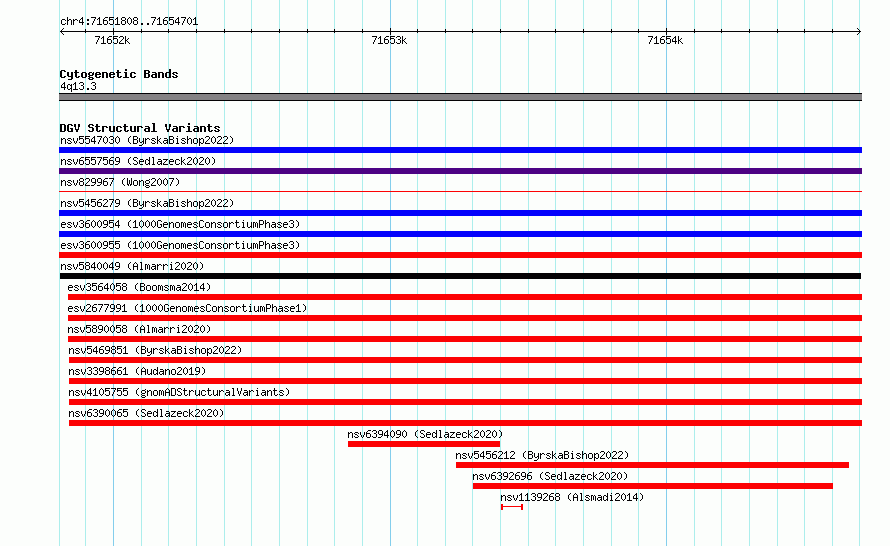Open nsv1139268 (Alsmadi2014) label
This screenshot has width=890, height=546.
coord(572,497)
